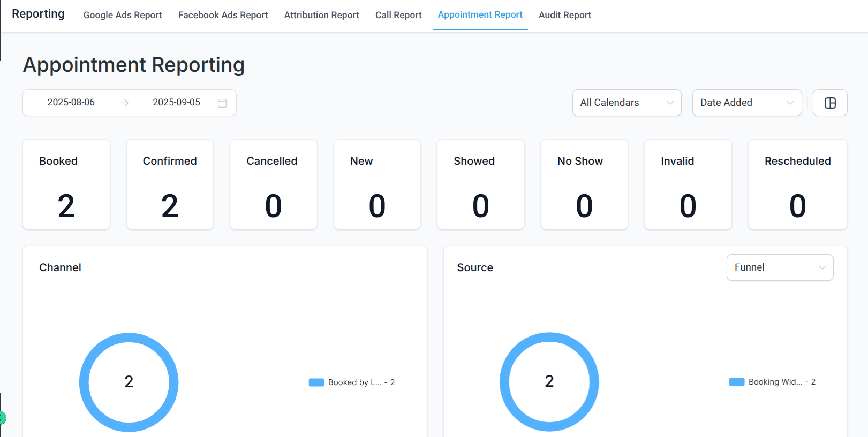Click the end date 2025-09-05 field
The image size is (868, 437).
click(x=176, y=102)
